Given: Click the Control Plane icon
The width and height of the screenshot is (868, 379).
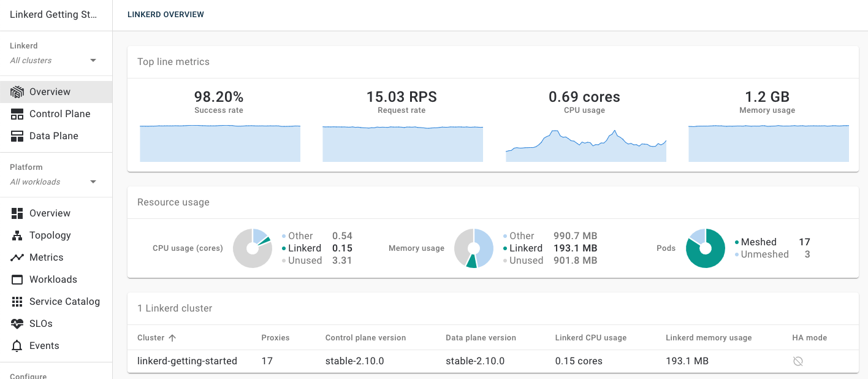Looking at the screenshot, I should [17, 114].
